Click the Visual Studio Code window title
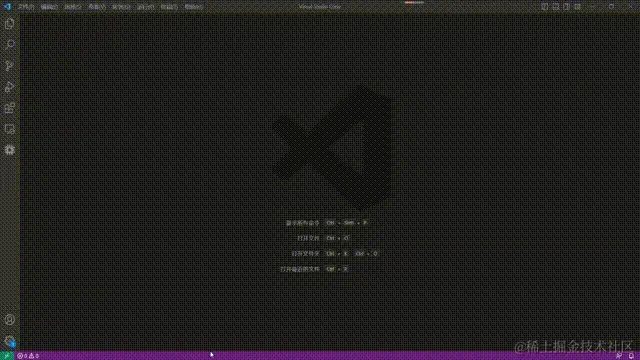The image size is (640, 360). 320,7
